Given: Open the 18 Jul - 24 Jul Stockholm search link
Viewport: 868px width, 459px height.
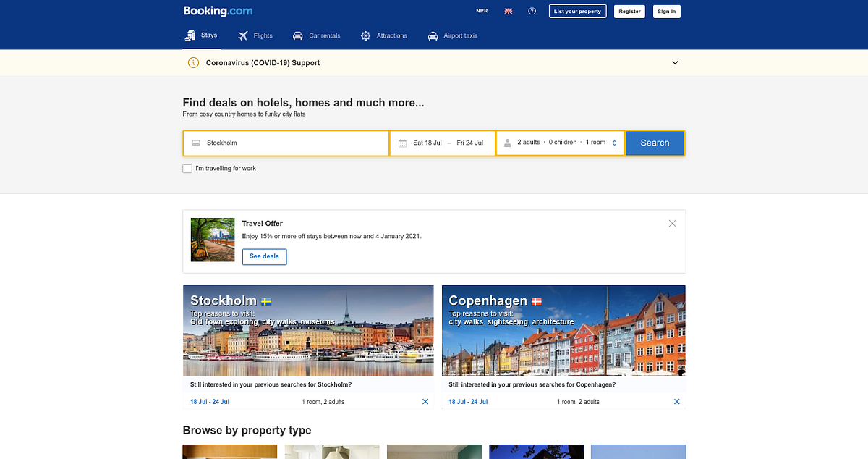Looking at the screenshot, I should [209, 401].
